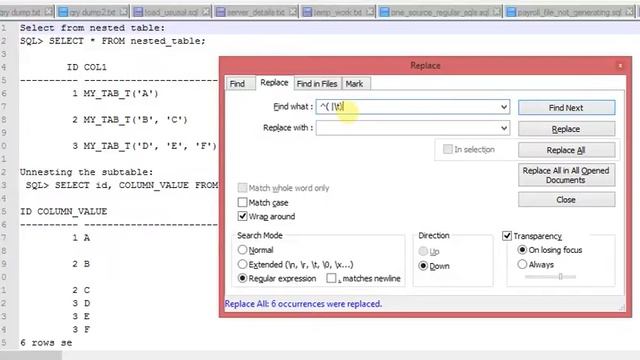640x360 pixels.
Task: Select Always transparency option
Action: click(x=522, y=264)
